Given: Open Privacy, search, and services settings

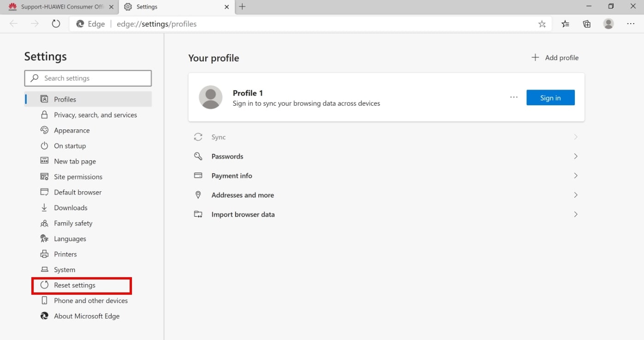Looking at the screenshot, I should click(x=95, y=115).
